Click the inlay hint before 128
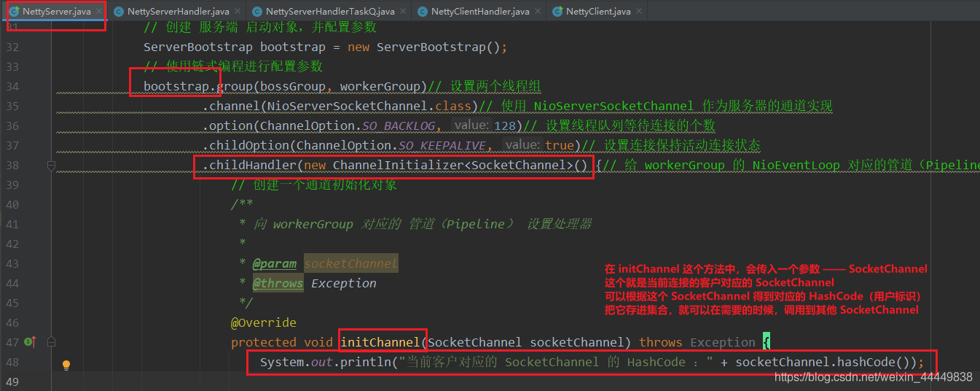 [471, 125]
